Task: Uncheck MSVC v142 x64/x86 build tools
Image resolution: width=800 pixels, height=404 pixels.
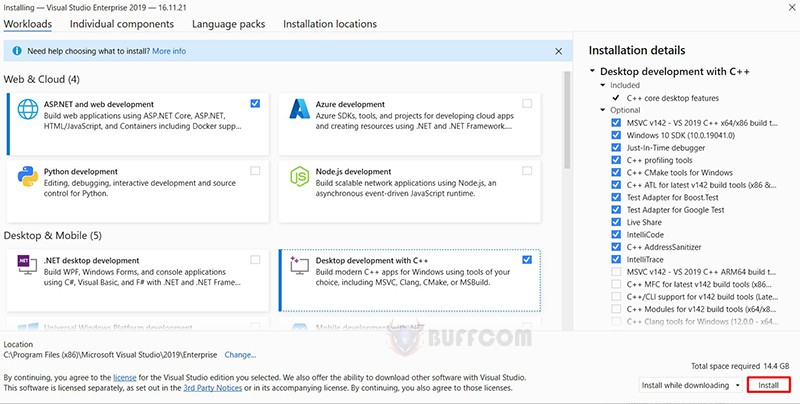Action: [x=616, y=123]
